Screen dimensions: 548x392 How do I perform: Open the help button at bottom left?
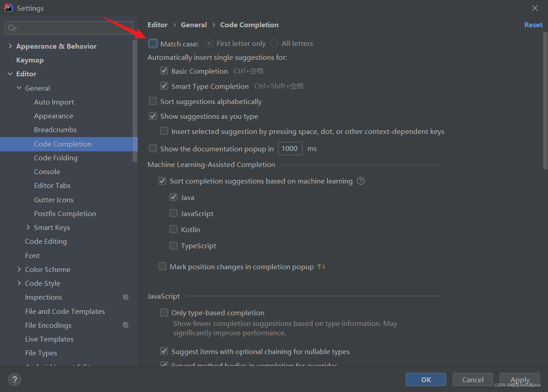[x=14, y=380]
